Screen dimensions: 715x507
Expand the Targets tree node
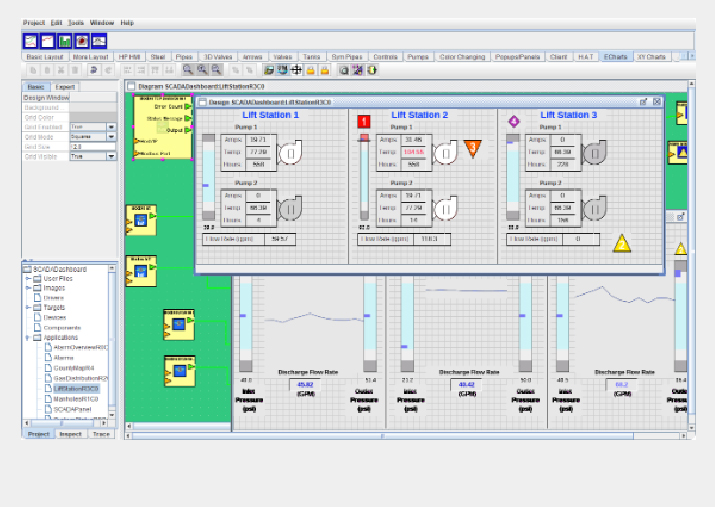tap(28, 307)
